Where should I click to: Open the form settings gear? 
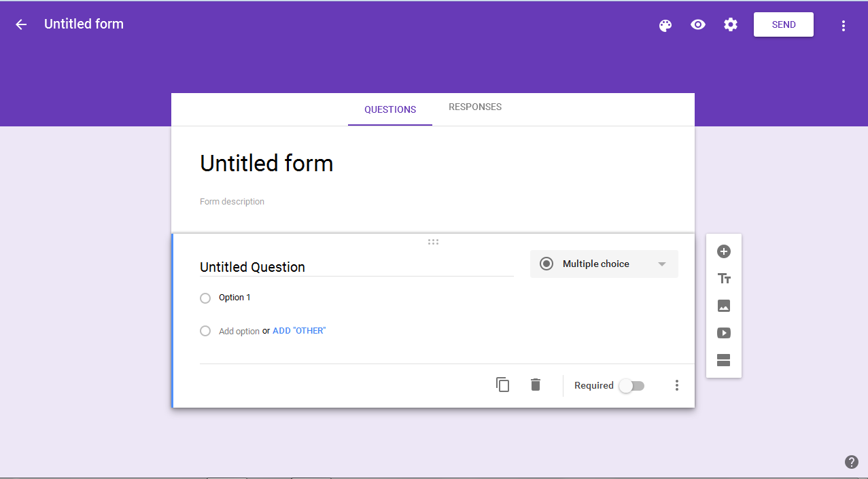730,25
